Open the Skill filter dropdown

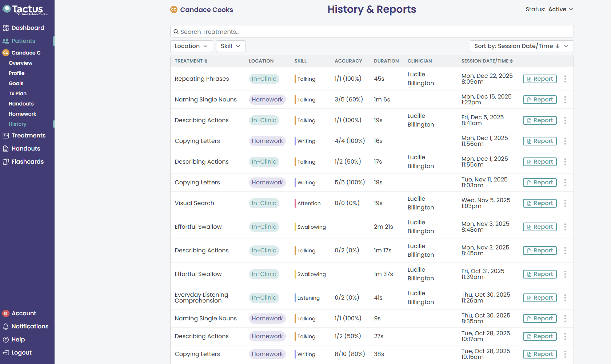pyautogui.click(x=230, y=46)
